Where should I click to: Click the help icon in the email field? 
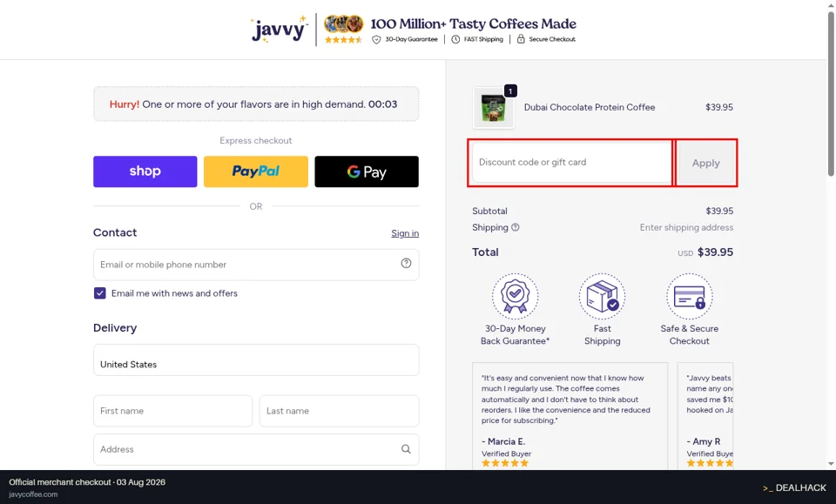(x=407, y=263)
